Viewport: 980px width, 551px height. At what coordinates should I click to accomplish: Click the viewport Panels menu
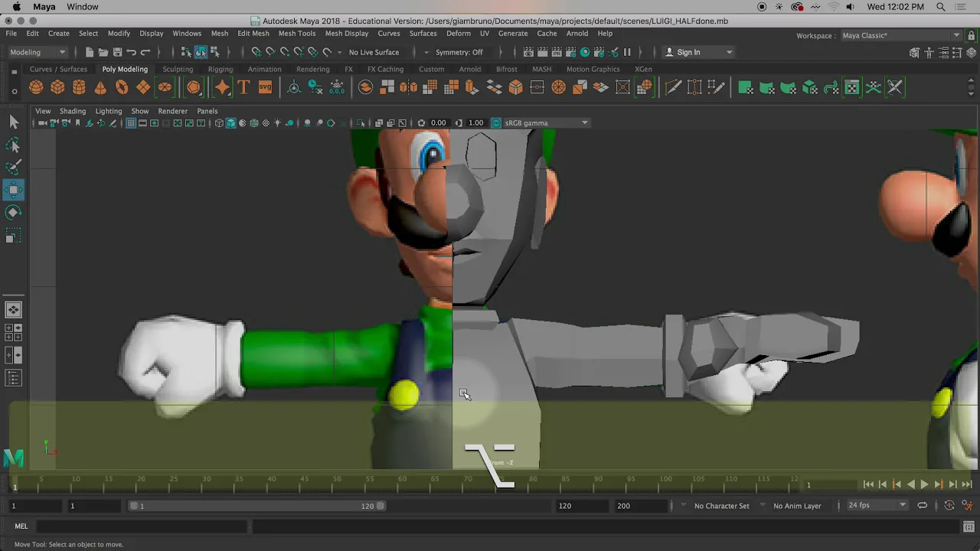click(x=207, y=111)
